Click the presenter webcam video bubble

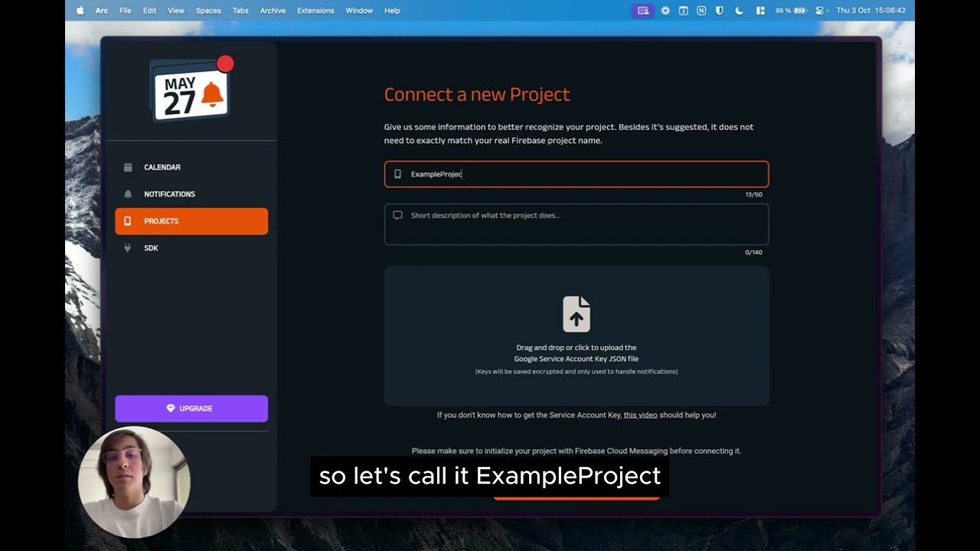134,482
